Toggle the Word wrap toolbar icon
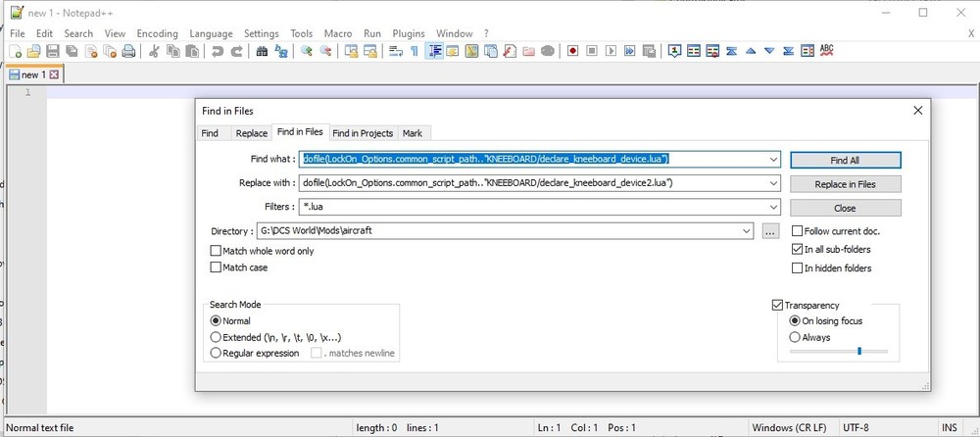The image size is (980, 437). tap(395, 51)
